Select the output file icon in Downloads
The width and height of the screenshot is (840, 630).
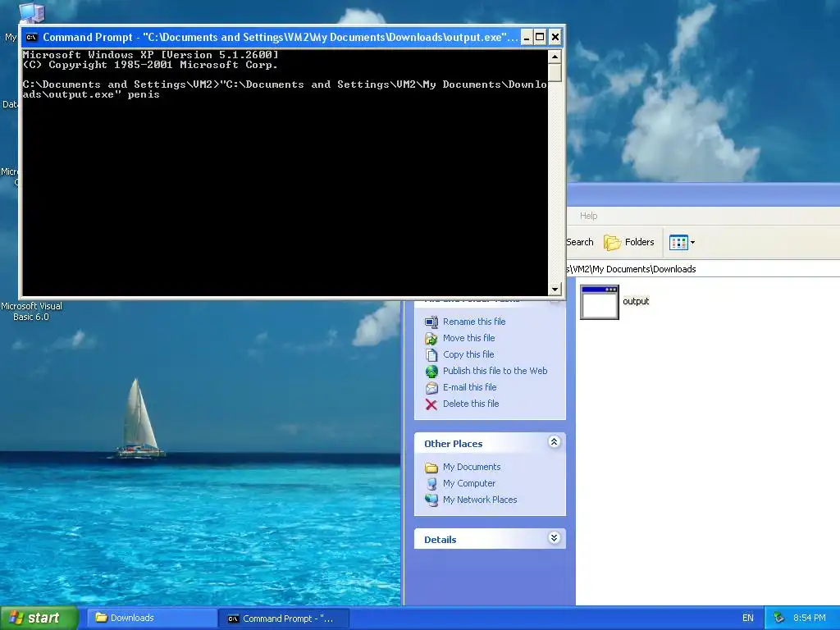click(599, 302)
